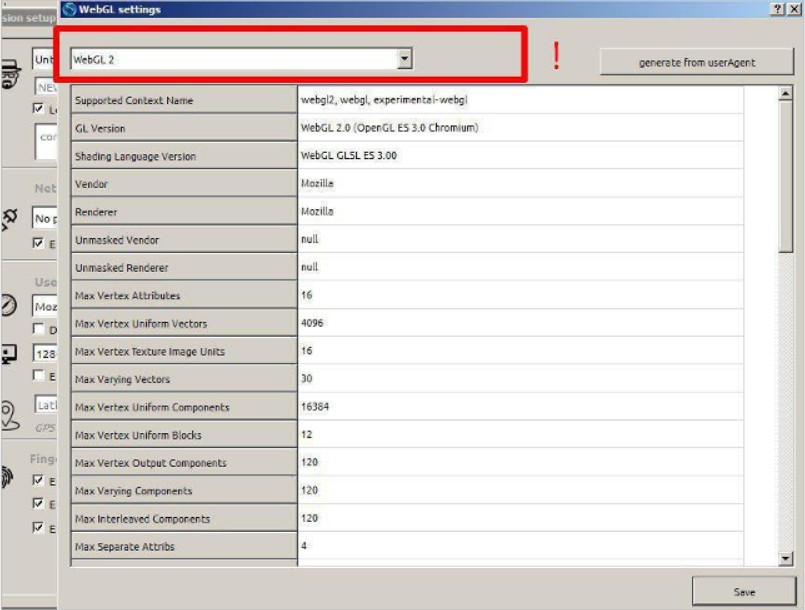Enable the unchecked box below screen resolution field
805x610 pixels.
[x=39, y=375]
